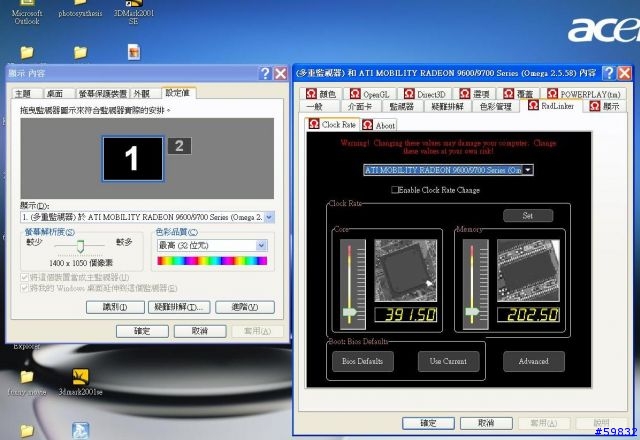Click the 識別(I) identify button
The image size is (640, 440).
coord(115,307)
